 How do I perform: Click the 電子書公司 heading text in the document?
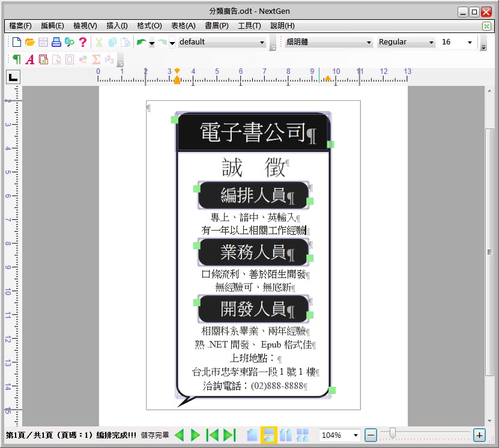[252, 132]
